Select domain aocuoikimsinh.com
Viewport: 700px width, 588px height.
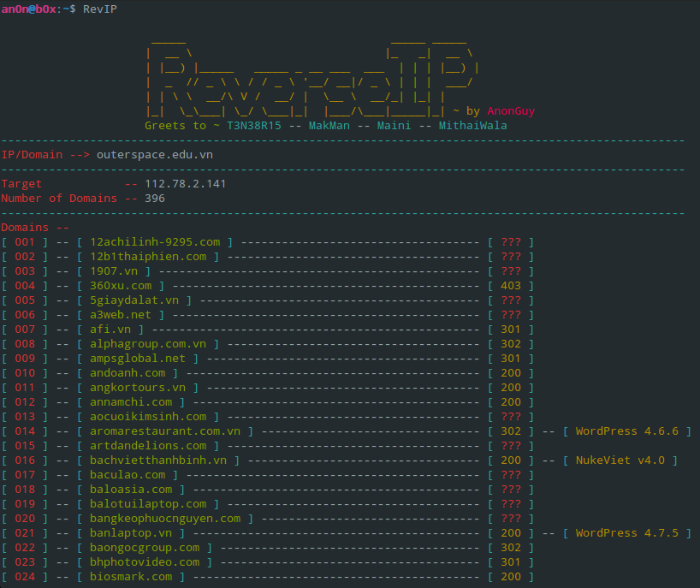click(x=148, y=417)
